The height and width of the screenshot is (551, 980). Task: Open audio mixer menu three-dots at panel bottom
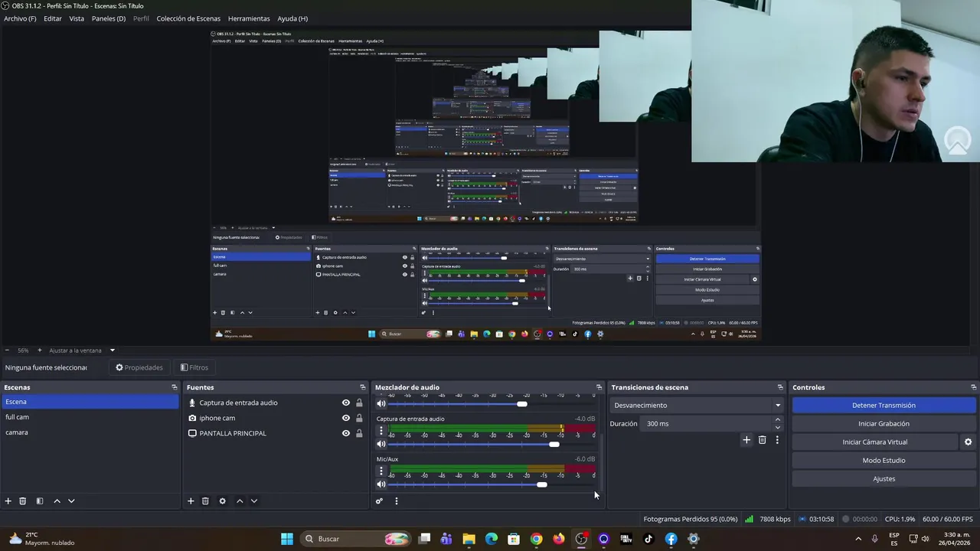[x=396, y=501]
